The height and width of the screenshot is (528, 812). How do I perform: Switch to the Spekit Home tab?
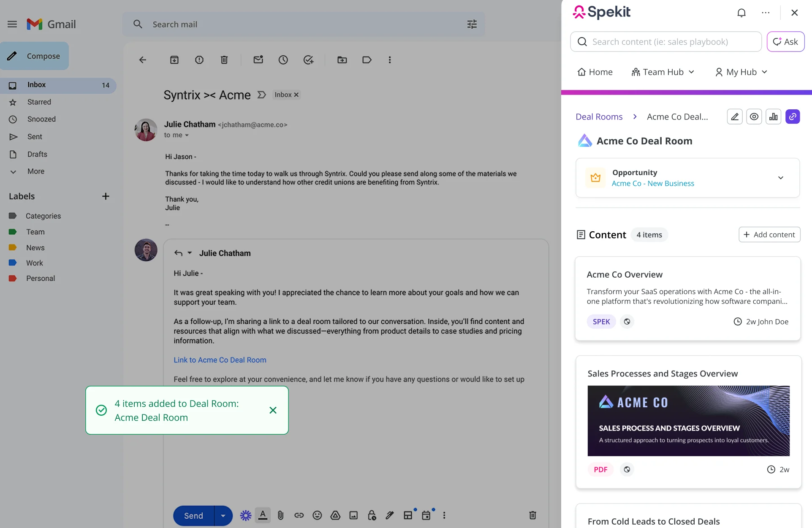point(595,72)
